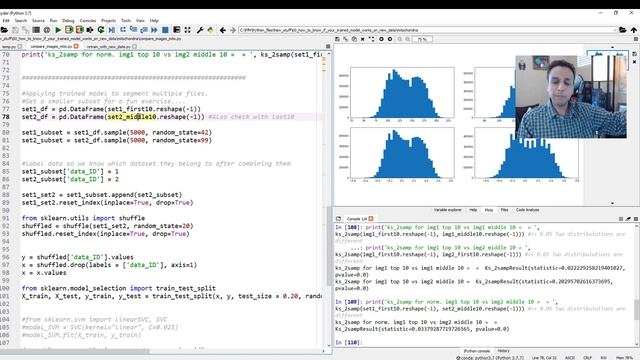
Task: Browse working directory folder icon
Action: point(622,30)
